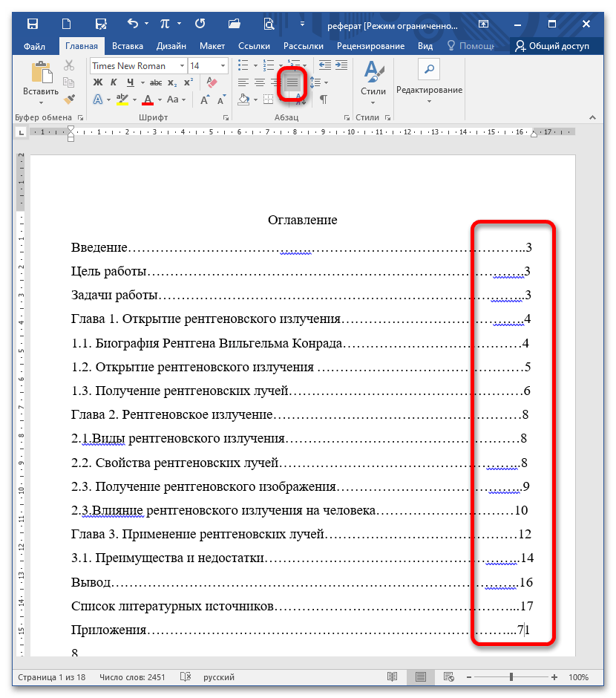Open the Рецензирование ribbon tab
Screen dimensions: 616x698
(370, 46)
